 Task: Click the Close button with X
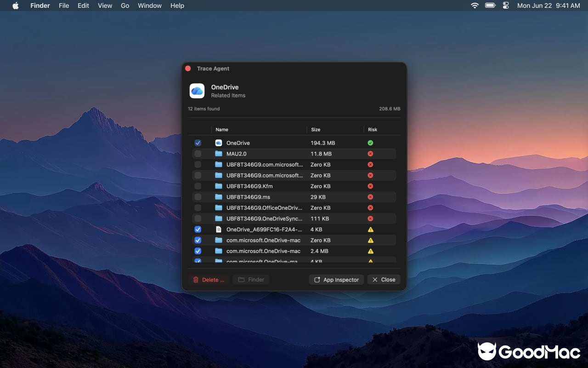tap(384, 280)
